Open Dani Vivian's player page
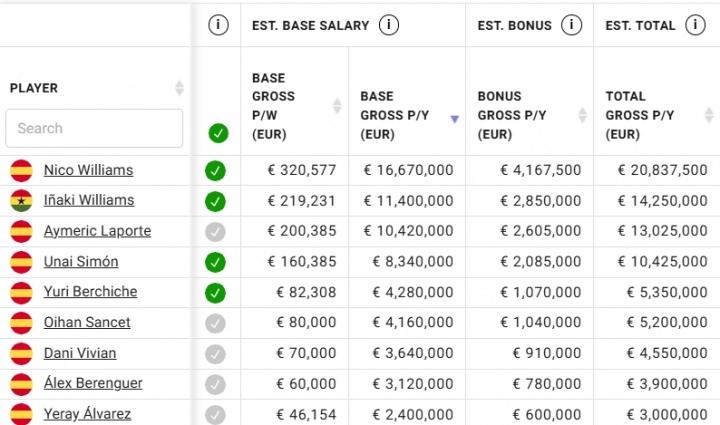 pos(80,353)
